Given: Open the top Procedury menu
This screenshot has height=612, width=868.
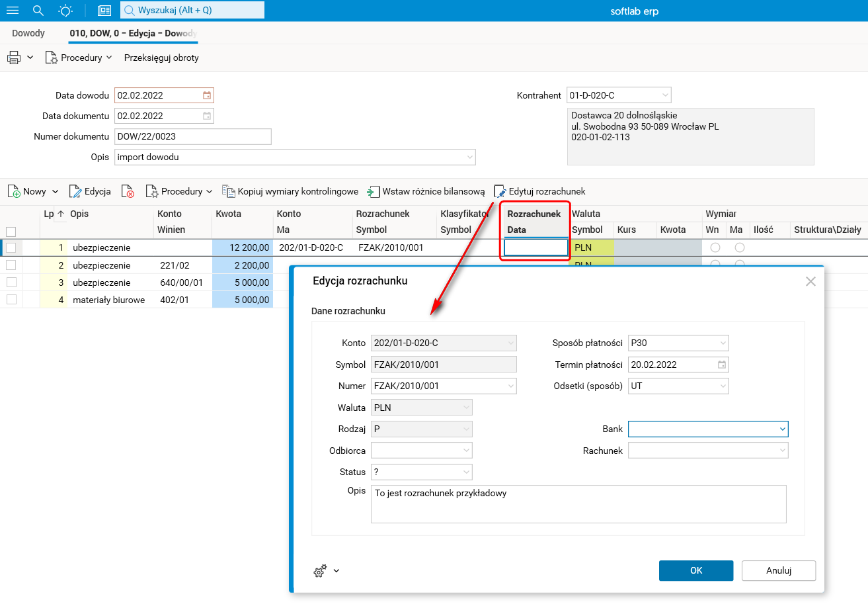Looking at the screenshot, I should pos(79,58).
